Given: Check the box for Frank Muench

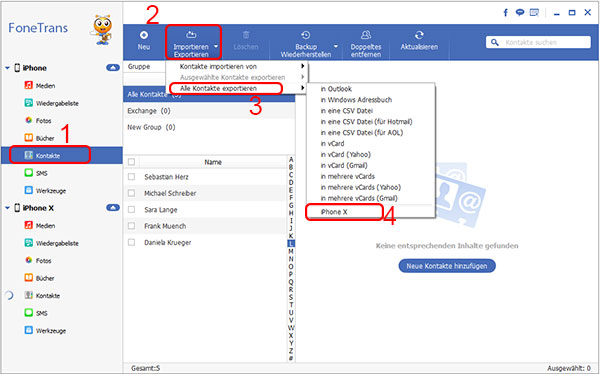Looking at the screenshot, I should point(131,226).
